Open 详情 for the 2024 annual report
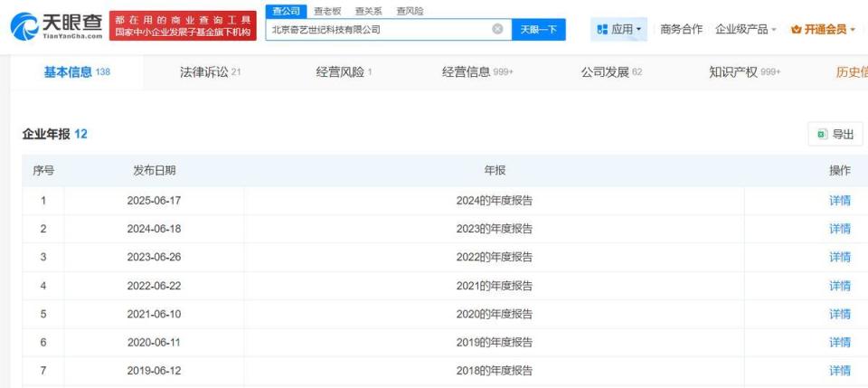The width and height of the screenshot is (868, 388). (x=840, y=201)
